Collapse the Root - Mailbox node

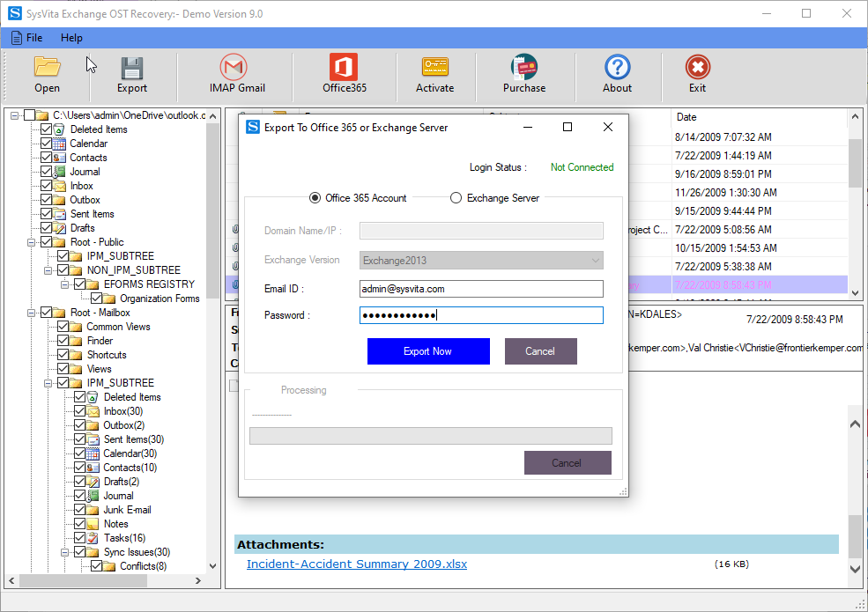click(31, 313)
